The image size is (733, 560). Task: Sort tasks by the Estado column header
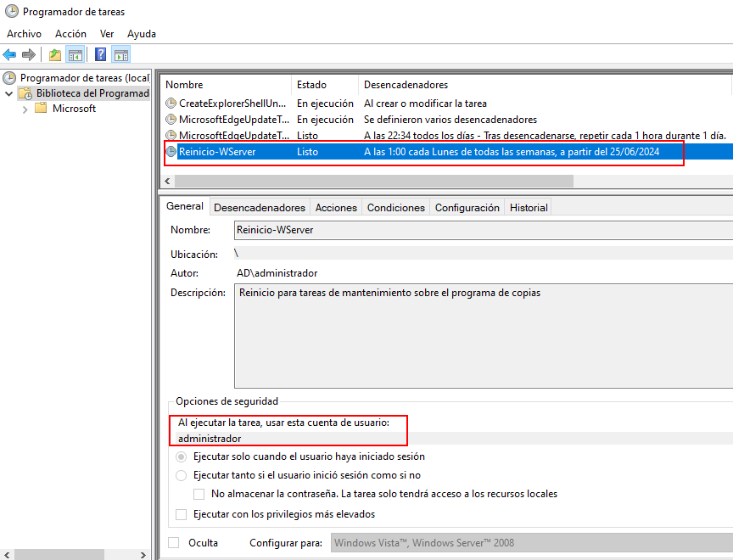(x=311, y=85)
